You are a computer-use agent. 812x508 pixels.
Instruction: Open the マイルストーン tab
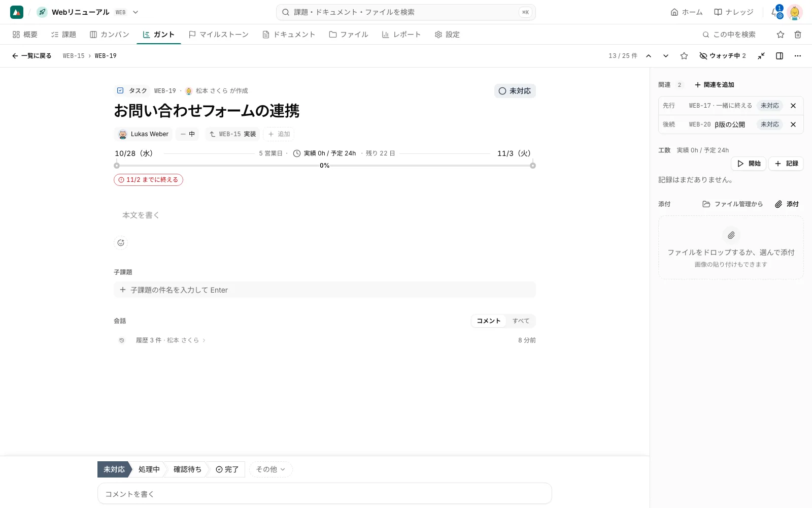[x=218, y=35]
